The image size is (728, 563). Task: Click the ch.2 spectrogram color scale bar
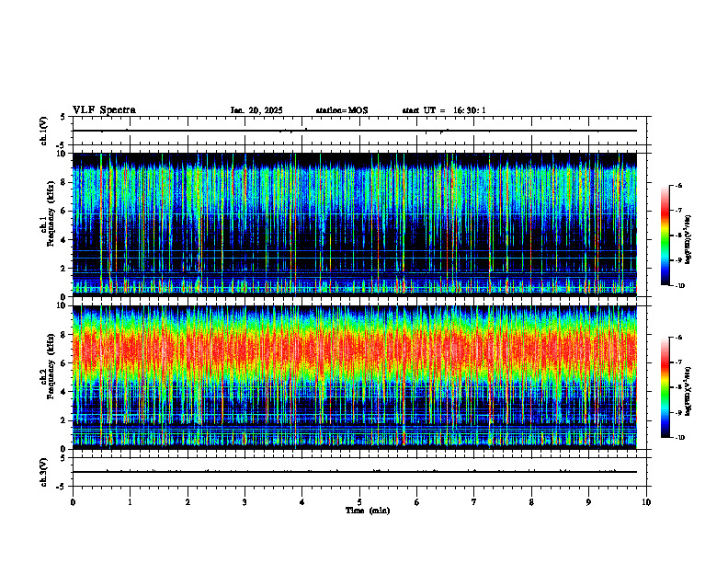click(665, 387)
